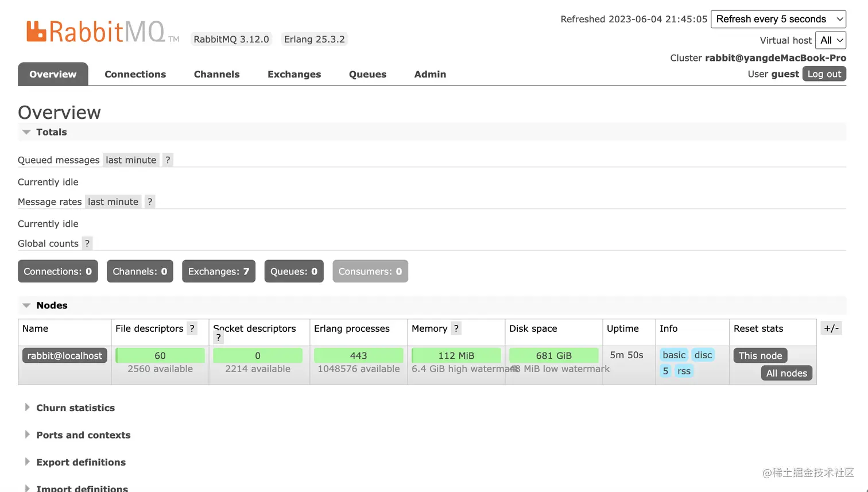Click Exchanges: 7 count button
868x492 pixels.
[x=219, y=272]
